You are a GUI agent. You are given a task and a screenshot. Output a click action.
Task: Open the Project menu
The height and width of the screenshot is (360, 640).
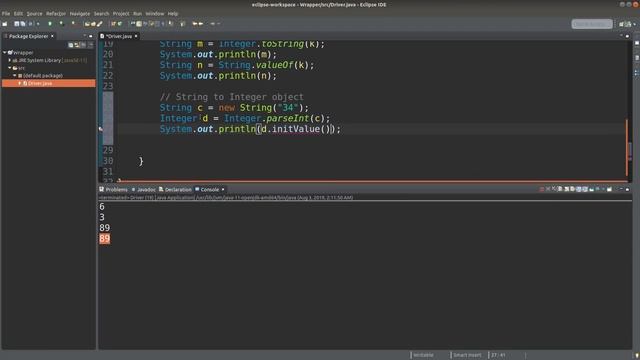click(x=121, y=13)
